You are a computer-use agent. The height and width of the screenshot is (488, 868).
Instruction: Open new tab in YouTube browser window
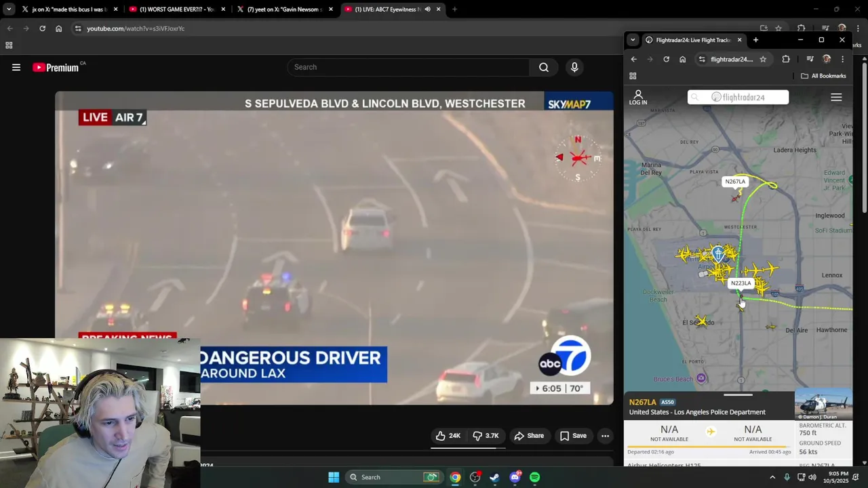(x=454, y=9)
